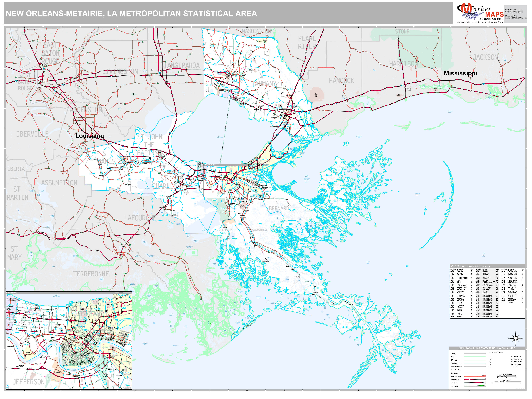The height and width of the screenshot is (399, 532).
Task: Click the WASHINGTON parish label
Action: point(256,31)
